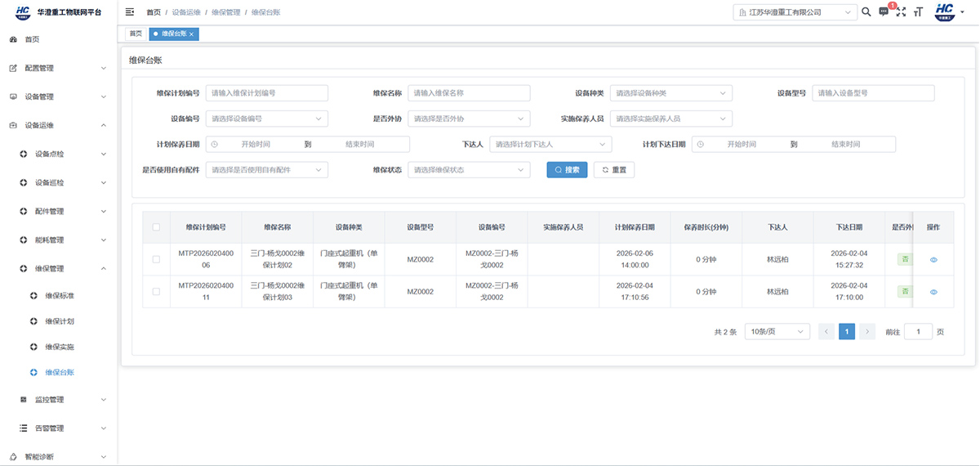Screen dimensions: 980x466
Task: Open the message notifications icon
Action: coord(884,11)
